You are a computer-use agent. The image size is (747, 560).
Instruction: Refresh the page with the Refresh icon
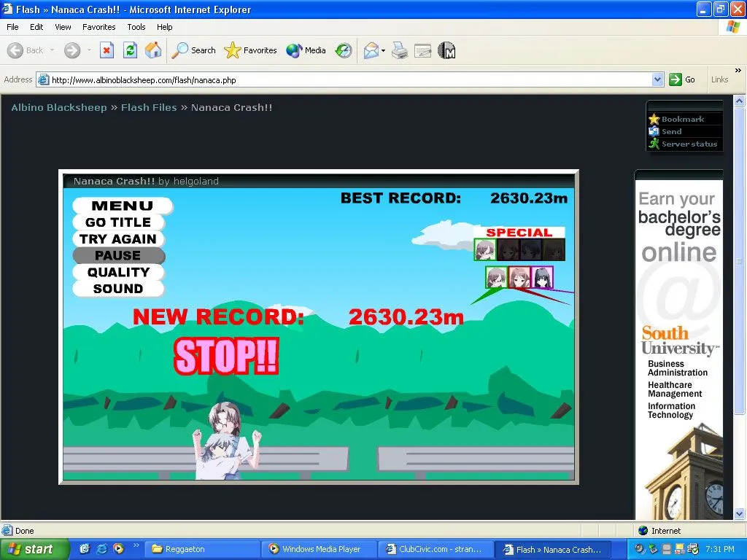[x=131, y=50]
